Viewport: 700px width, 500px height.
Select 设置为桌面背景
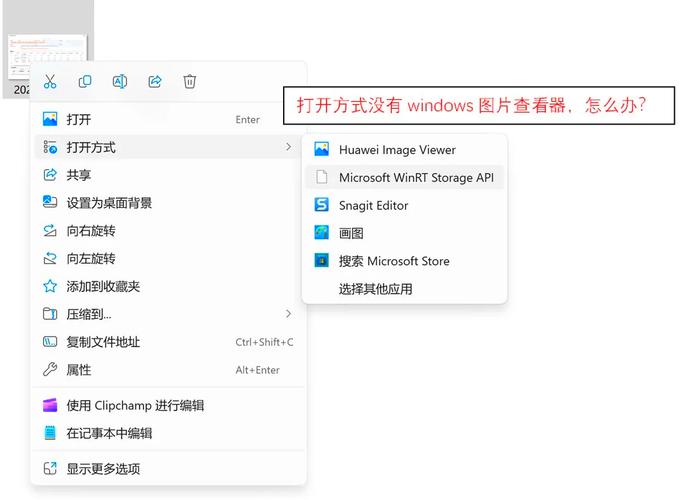pyautogui.click(x=168, y=203)
